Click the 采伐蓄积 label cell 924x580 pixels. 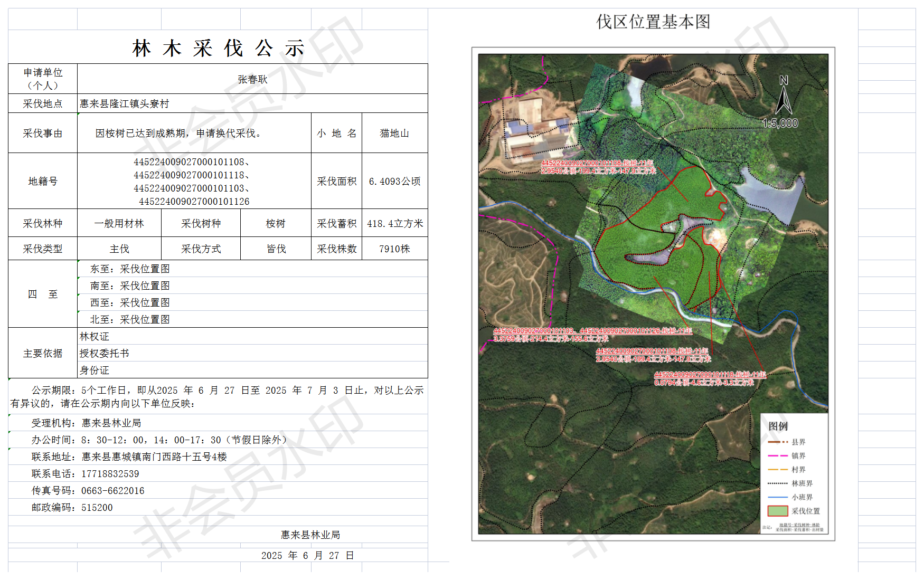(336, 223)
